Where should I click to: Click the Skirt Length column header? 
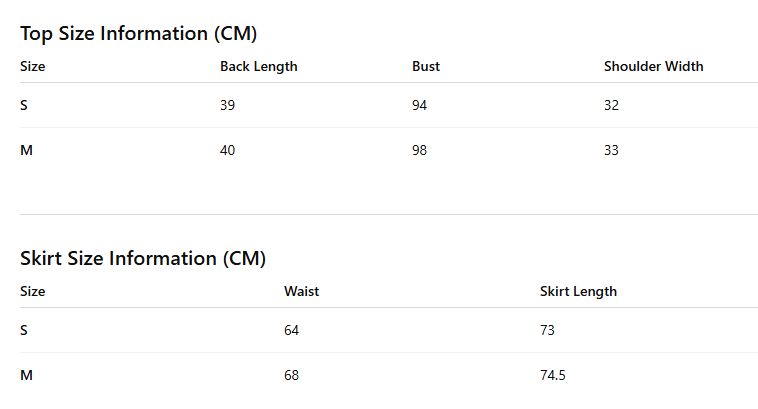[x=578, y=291]
